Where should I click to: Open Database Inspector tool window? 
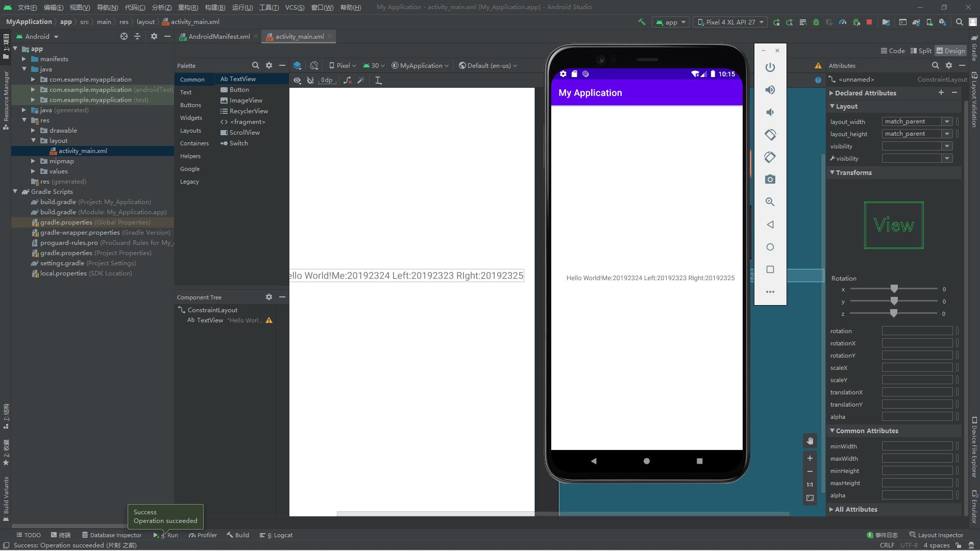[112, 535]
